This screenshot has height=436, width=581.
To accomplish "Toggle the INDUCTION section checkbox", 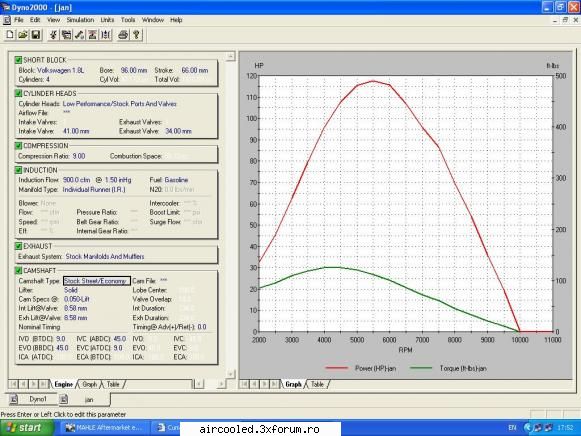I will 18,170.
